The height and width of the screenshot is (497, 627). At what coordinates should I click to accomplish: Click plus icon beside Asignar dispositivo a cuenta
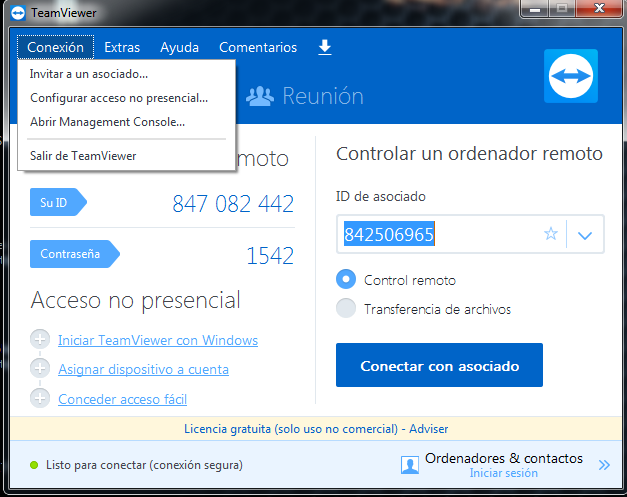pos(40,368)
